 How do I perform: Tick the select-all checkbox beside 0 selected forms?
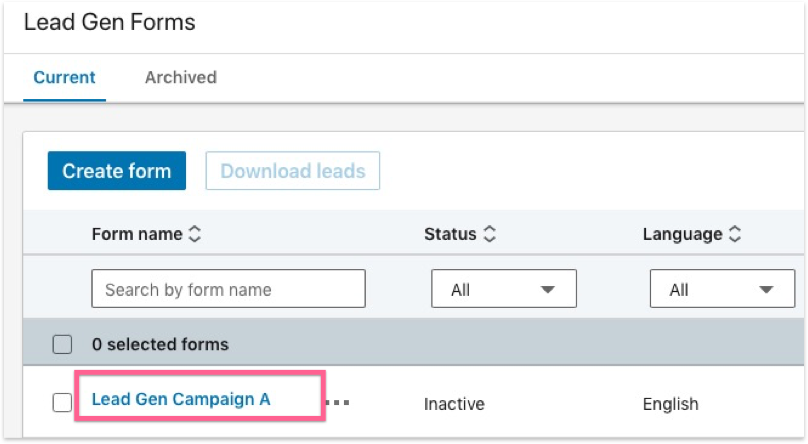tap(62, 344)
